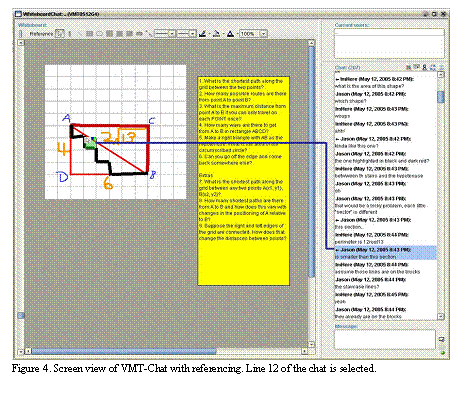Screen dimensions: 460x395
Task: Click the whiteboard vertical scrollbar thumb
Action: pos(312,162)
